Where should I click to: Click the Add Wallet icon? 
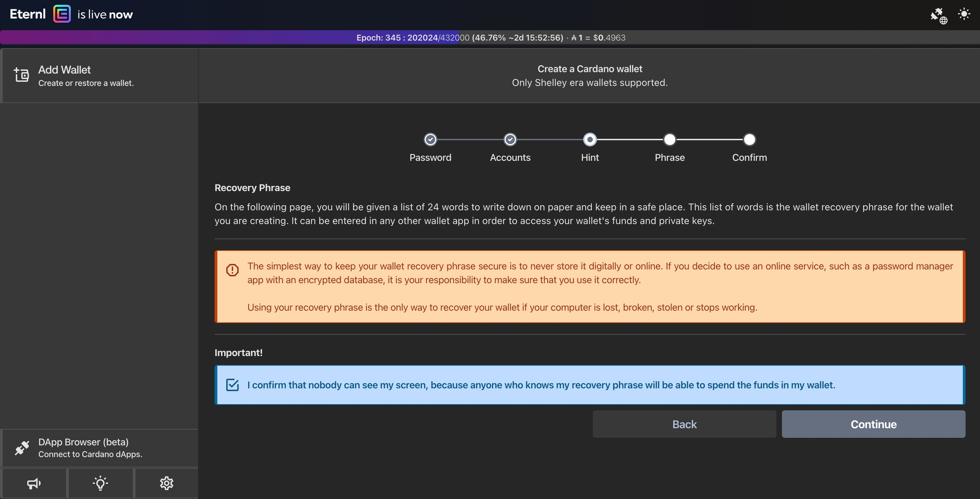(x=21, y=75)
